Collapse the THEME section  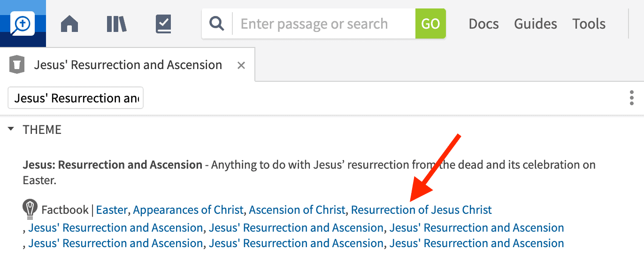[x=11, y=130]
